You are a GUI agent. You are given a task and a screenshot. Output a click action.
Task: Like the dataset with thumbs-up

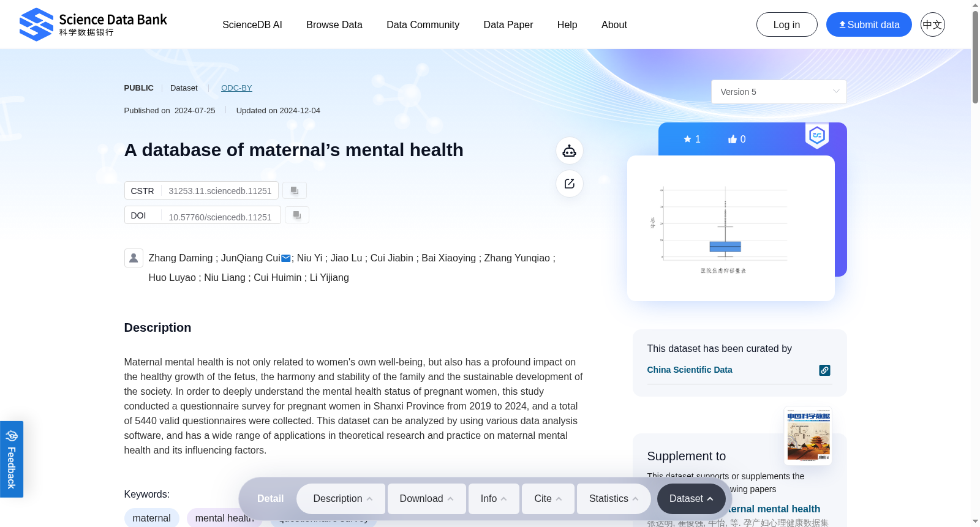pyautogui.click(x=737, y=139)
